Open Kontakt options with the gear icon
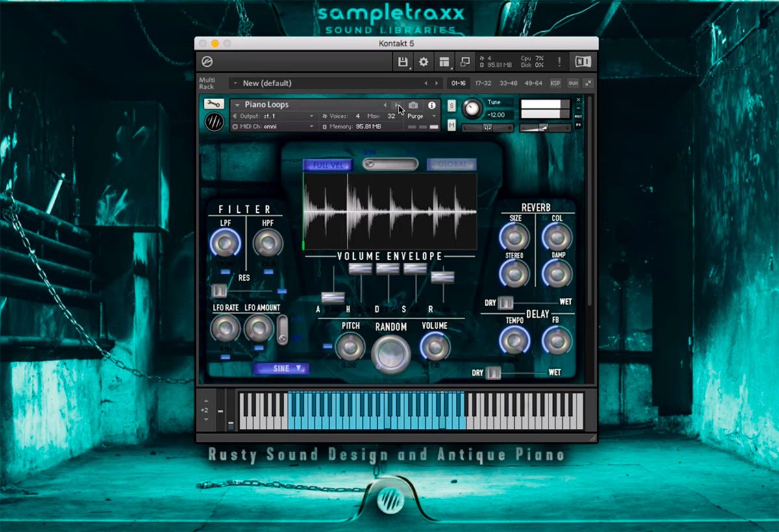779x532 pixels. coord(424,62)
